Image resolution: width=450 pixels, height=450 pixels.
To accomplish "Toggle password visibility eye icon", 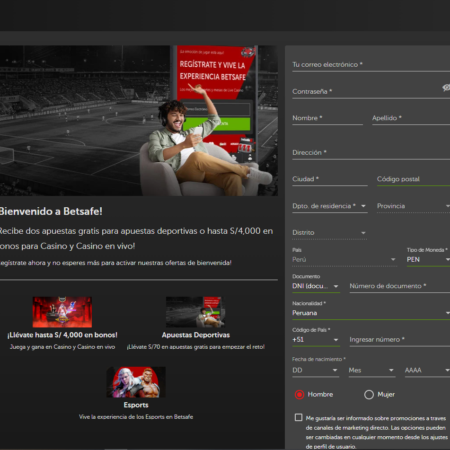I will click(446, 88).
